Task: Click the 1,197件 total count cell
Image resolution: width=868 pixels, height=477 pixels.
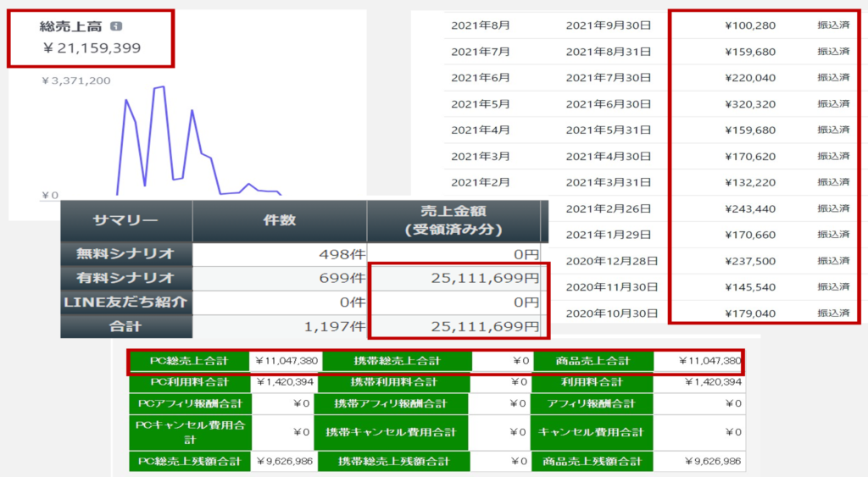Action: pos(334,326)
